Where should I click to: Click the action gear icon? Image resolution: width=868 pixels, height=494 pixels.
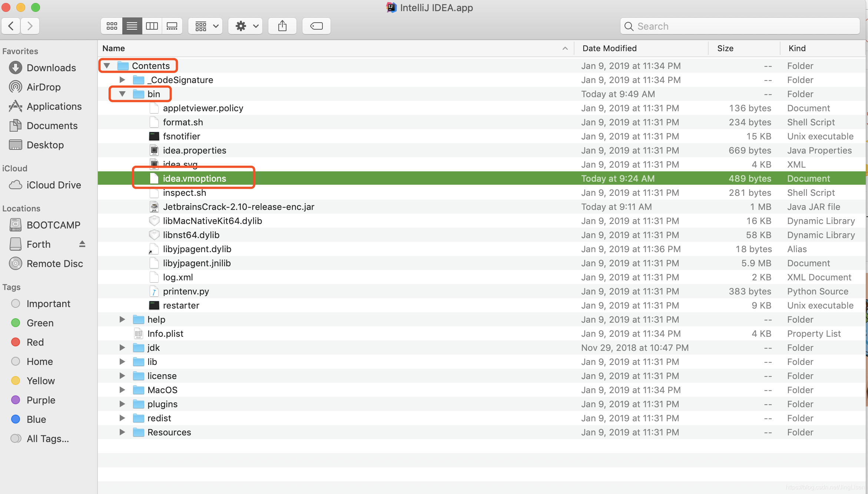pyautogui.click(x=240, y=26)
